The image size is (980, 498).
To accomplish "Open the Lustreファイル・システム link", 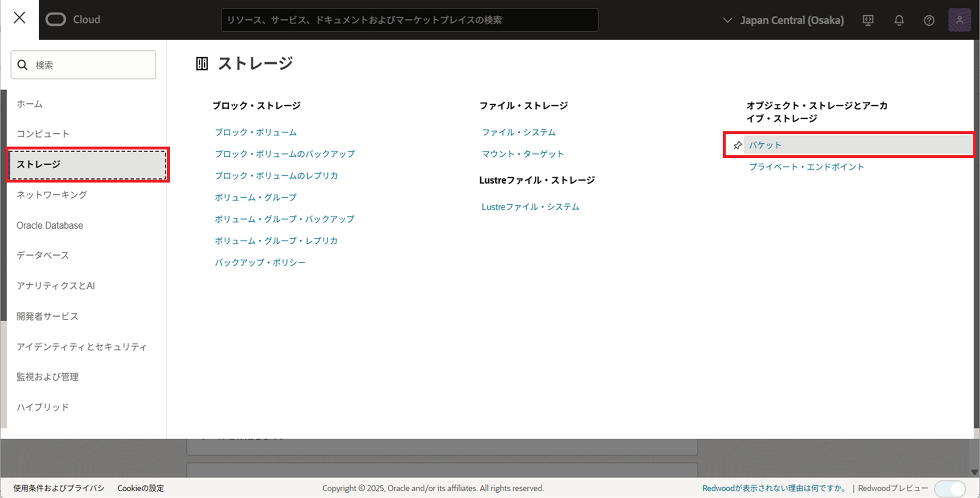I will click(x=530, y=207).
